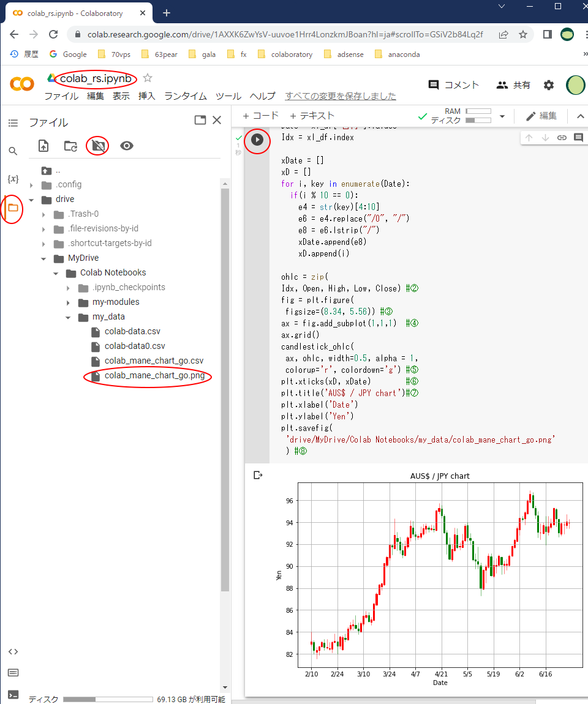Open RAM and disk dropdown arrow

click(502, 116)
